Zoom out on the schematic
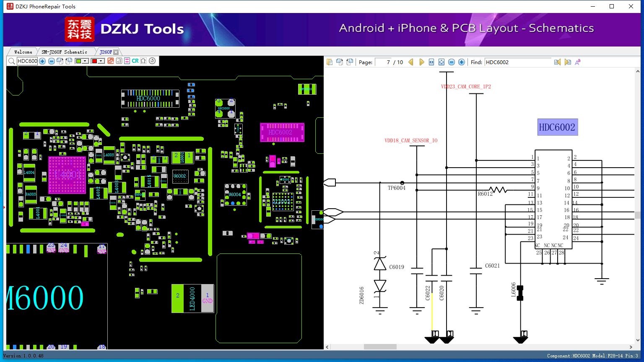Image resolution: width=644 pixels, height=362 pixels. coord(452,62)
